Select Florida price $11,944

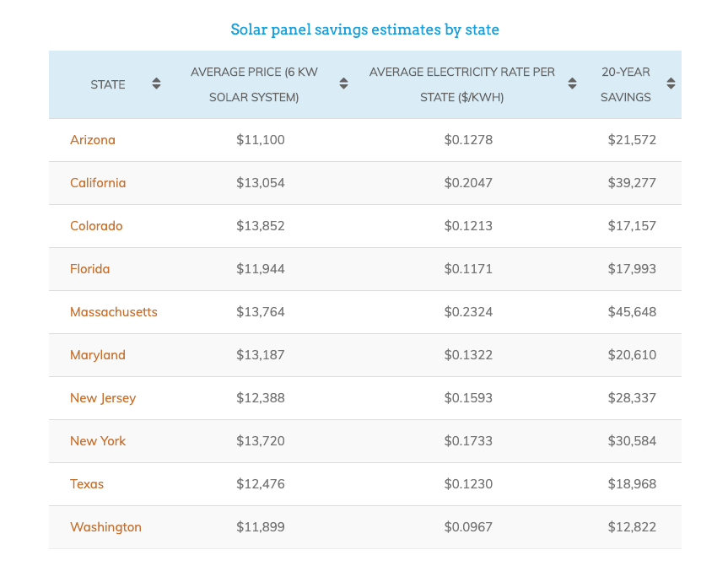pos(261,269)
